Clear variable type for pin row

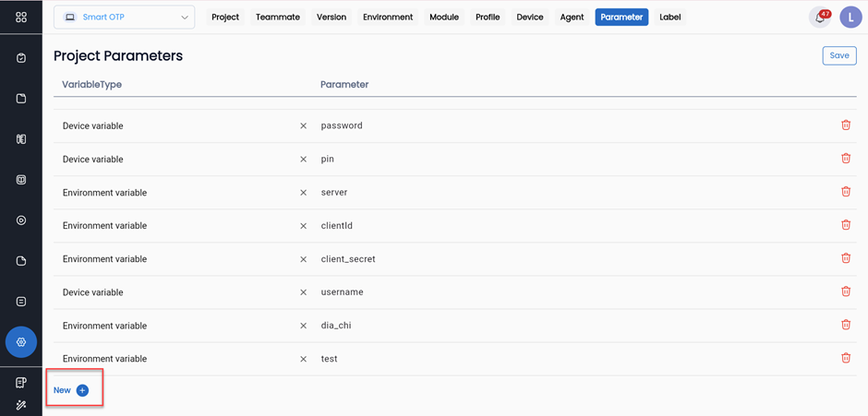(x=303, y=160)
